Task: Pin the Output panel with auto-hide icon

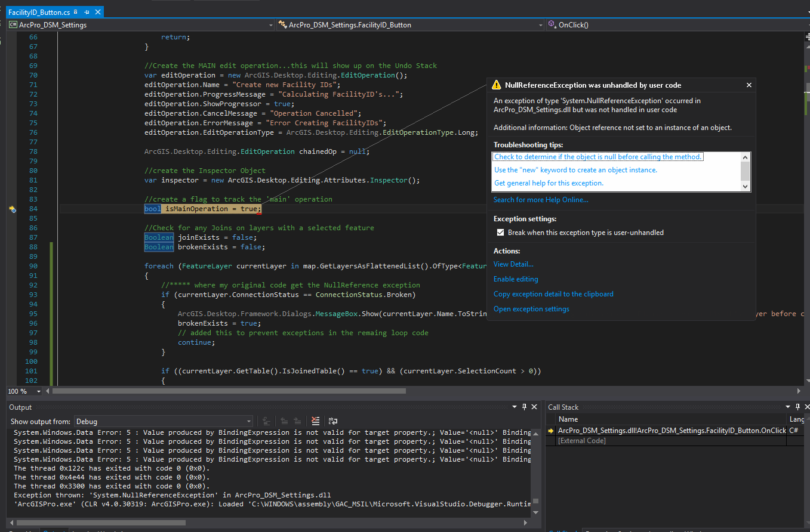Action: 524,407
